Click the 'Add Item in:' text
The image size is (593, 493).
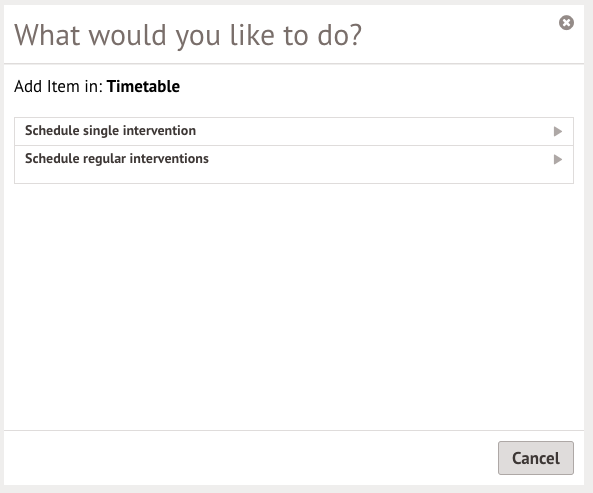pos(59,86)
